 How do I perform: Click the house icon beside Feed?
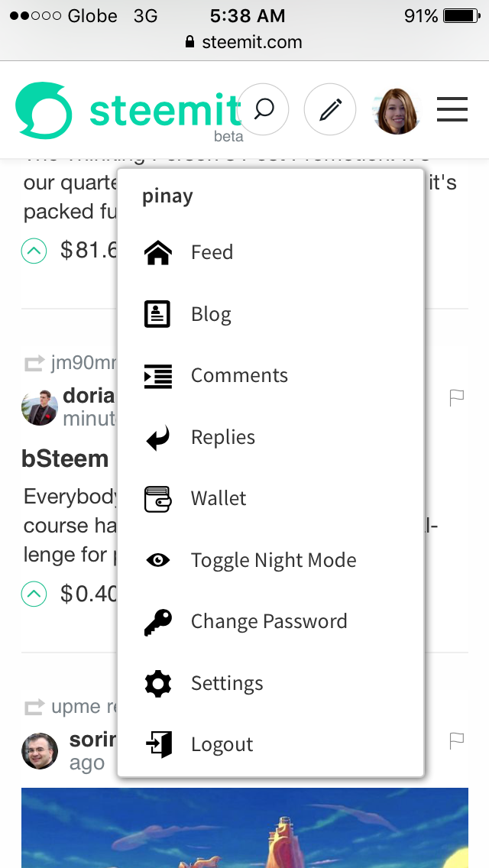(x=158, y=252)
